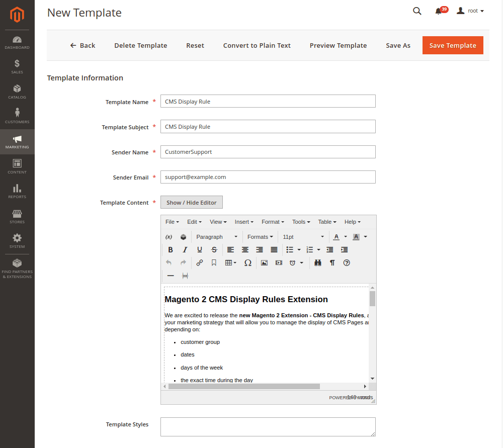Open the Reports sidebar menu

(17, 192)
